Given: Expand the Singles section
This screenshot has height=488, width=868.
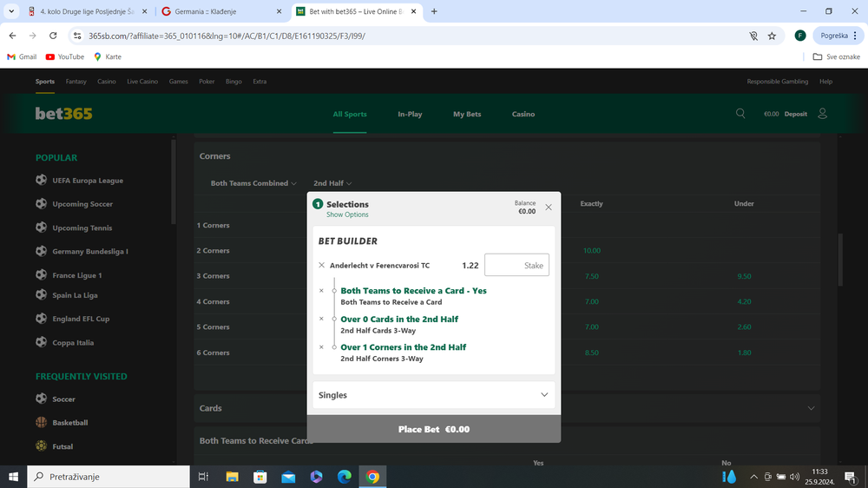Looking at the screenshot, I should [433, 395].
